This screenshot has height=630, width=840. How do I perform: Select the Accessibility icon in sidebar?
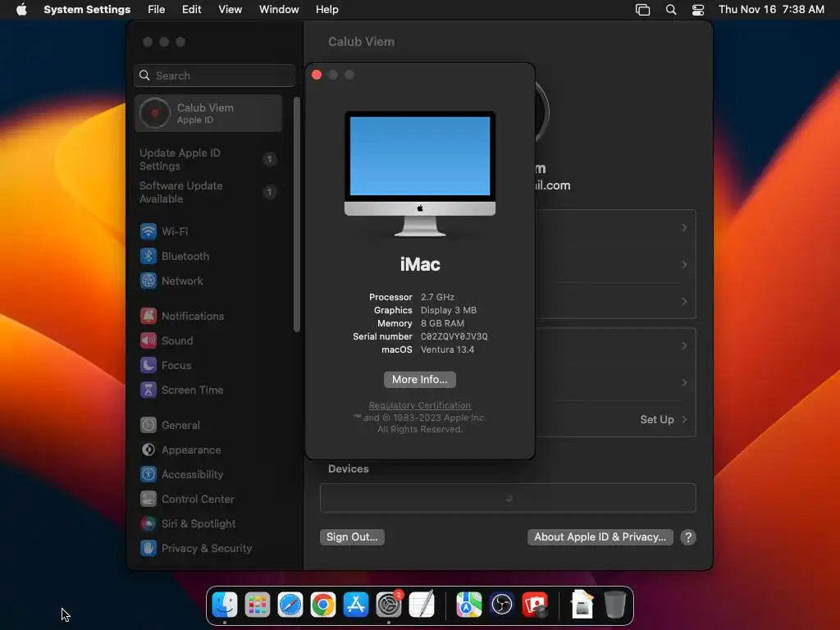click(148, 475)
